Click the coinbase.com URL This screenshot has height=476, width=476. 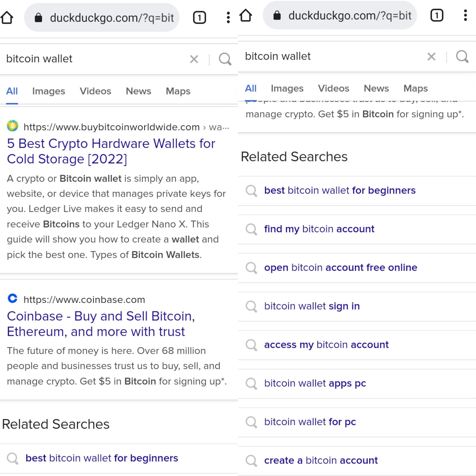coord(84,300)
